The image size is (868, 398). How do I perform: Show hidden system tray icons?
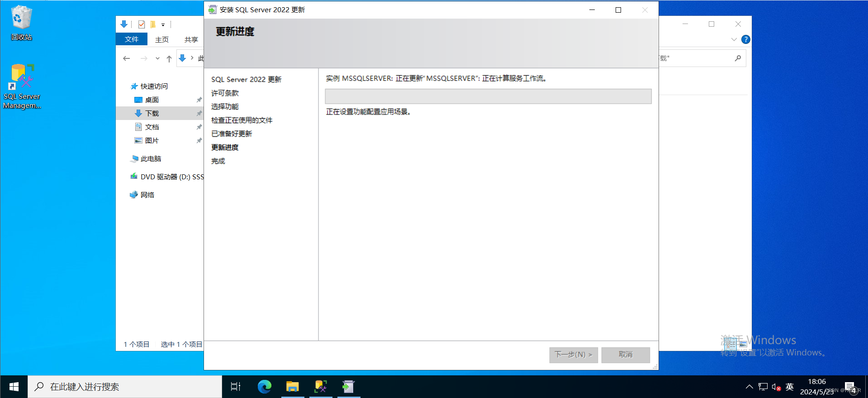tap(749, 387)
